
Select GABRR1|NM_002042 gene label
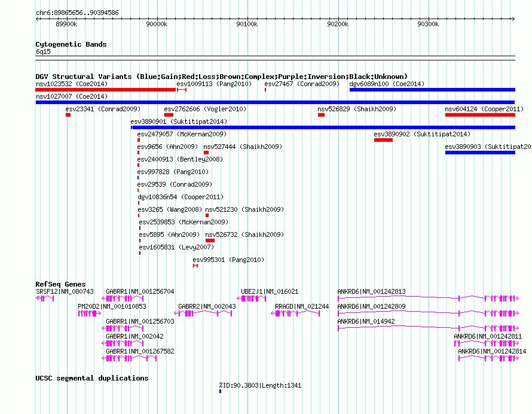tap(134, 336)
